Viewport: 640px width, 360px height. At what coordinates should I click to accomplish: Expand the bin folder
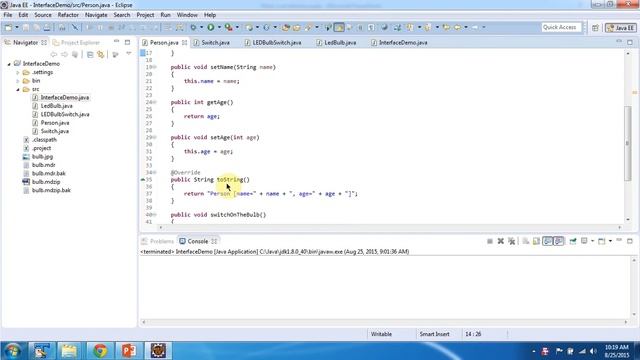(x=18, y=81)
